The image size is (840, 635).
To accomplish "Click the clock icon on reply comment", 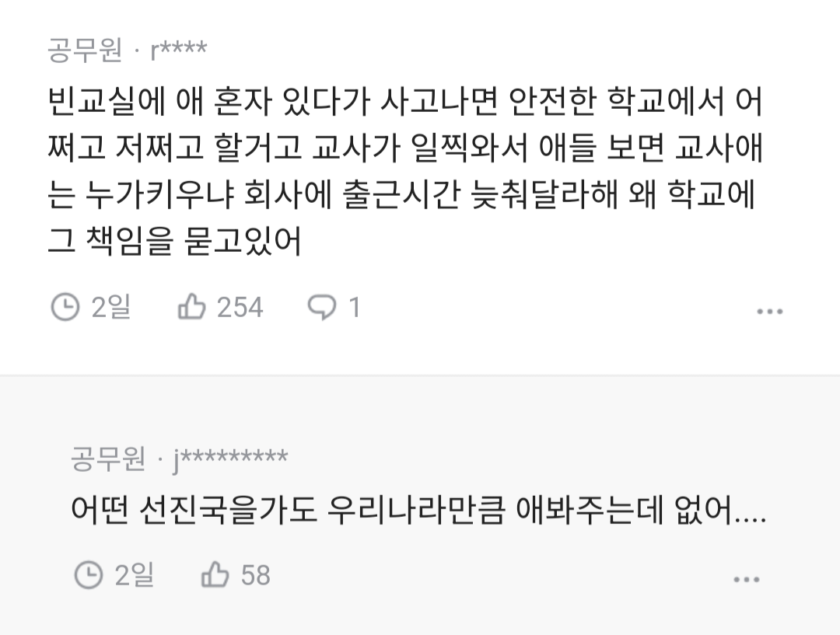I will pyautogui.click(x=89, y=576).
